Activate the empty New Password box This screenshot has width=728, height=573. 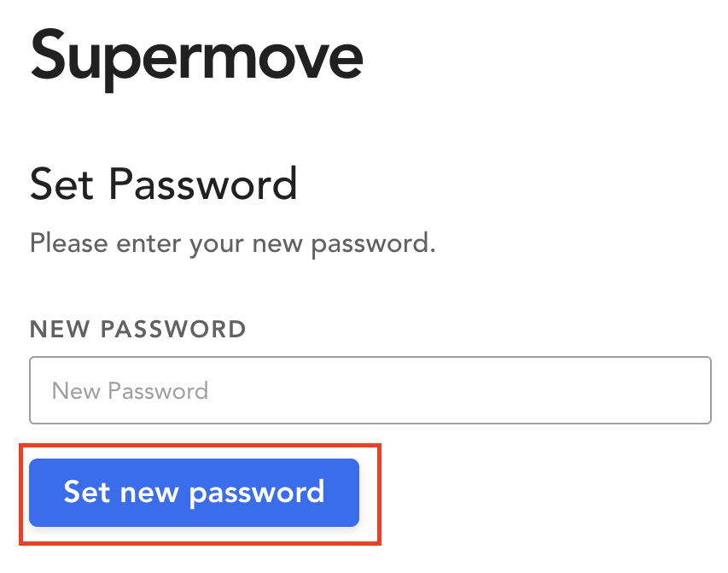[370, 390]
